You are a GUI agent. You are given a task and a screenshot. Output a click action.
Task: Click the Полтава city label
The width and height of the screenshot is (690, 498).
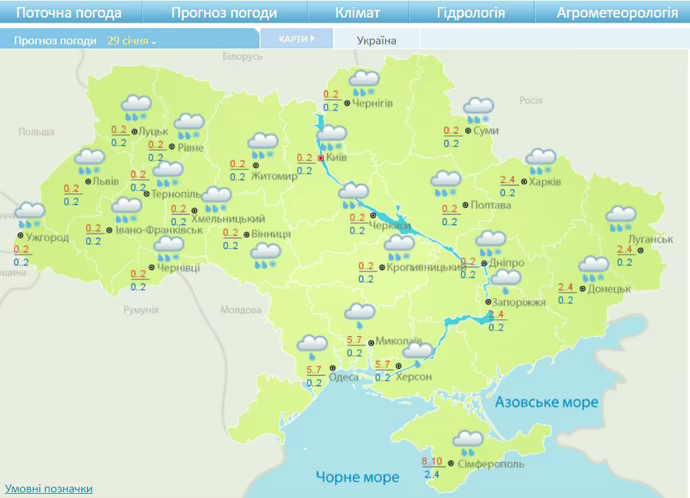491,206
